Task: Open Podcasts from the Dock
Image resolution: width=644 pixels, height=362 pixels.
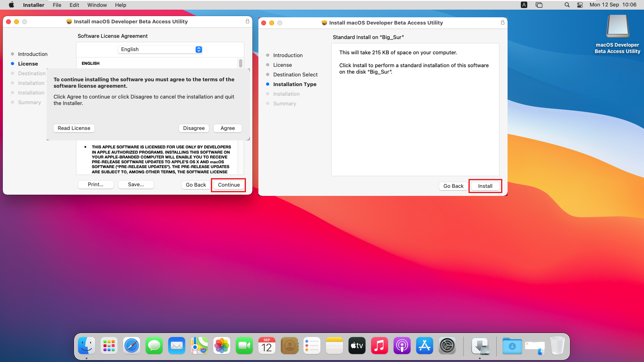Action: (402, 346)
